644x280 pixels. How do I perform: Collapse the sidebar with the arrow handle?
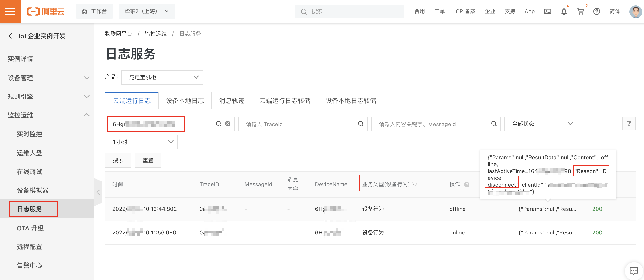click(x=98, y=192)
